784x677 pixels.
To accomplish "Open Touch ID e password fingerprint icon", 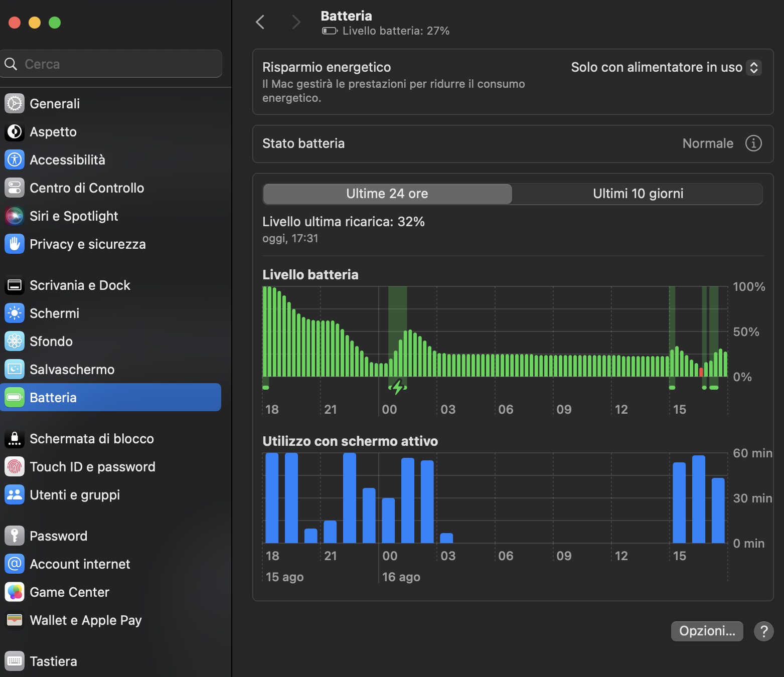I will 15,467.
